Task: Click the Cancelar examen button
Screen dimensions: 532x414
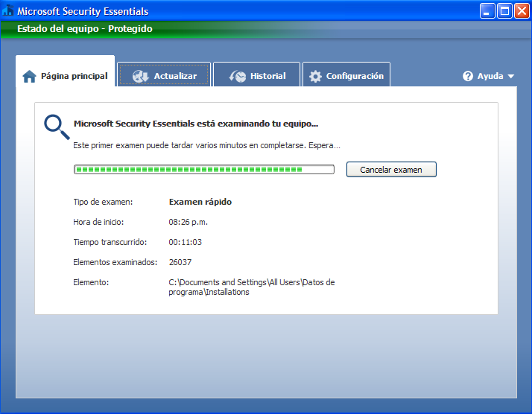Action: point(391,170)
